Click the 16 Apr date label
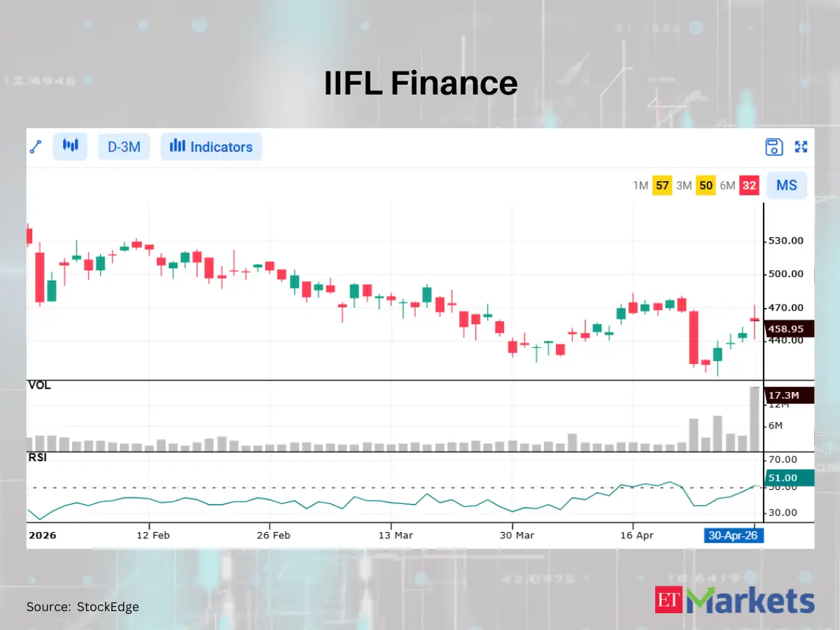This screenshot has height=630, width=840. (637, 535)
